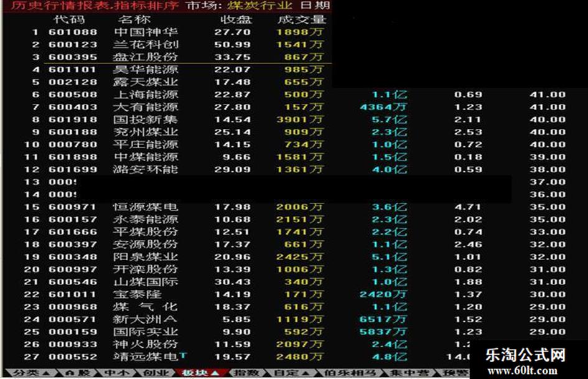588x379 pixels.
Task: Open the 分类 tab at the bottom
Action: [30, 373]
